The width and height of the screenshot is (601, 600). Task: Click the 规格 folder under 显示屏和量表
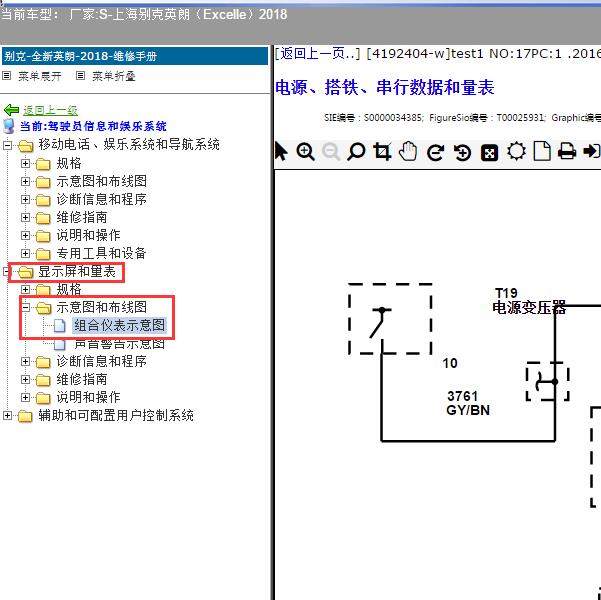pos(69,289)
